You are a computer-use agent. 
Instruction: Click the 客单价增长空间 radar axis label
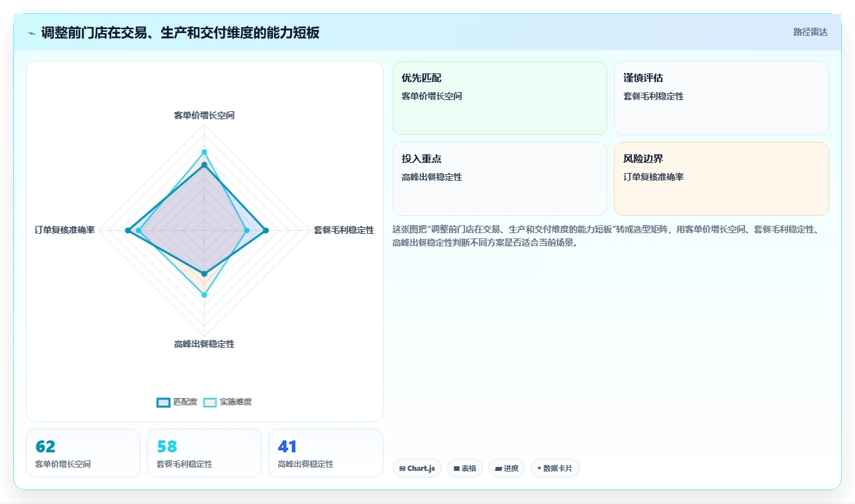pyautogui.click(x=204, y=115)
